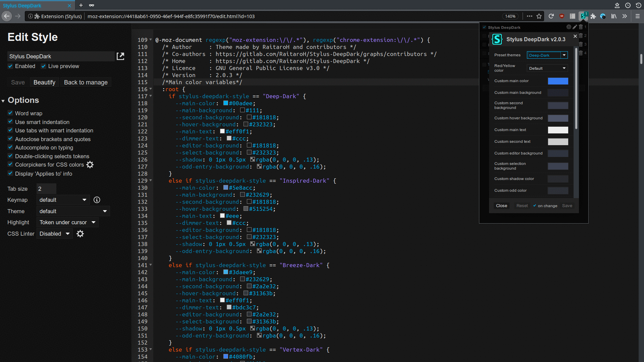The width and height of the screenshot is (644, 362).
Task: Toggle the Double-clicking selects tokens checkbox
Action: (10, 156)
